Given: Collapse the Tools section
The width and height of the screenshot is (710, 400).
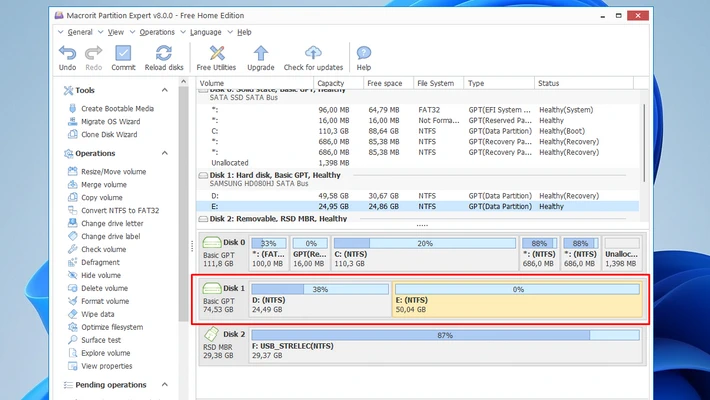Looking at the screenshot, I should pos(165,90).
